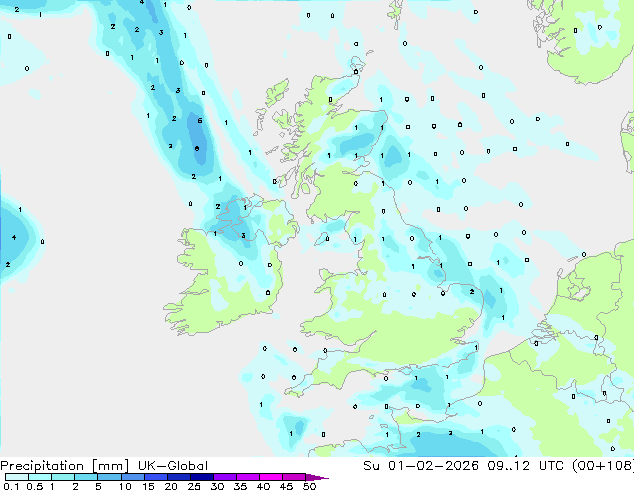Image resolution: width=634 pixels, height=490 pixels.
Task: Select the 2–5 mm legend color box
Action: click(x=86, y=477)
